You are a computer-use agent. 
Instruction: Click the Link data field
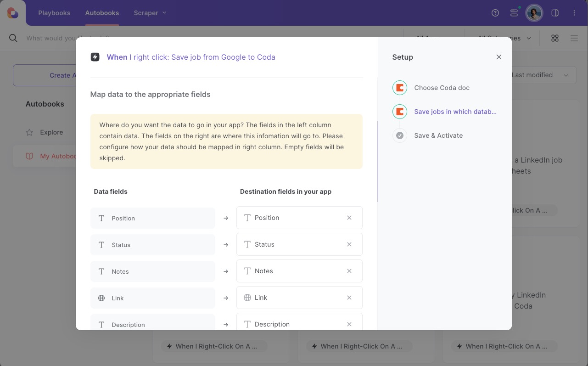[x=153, y=298]
